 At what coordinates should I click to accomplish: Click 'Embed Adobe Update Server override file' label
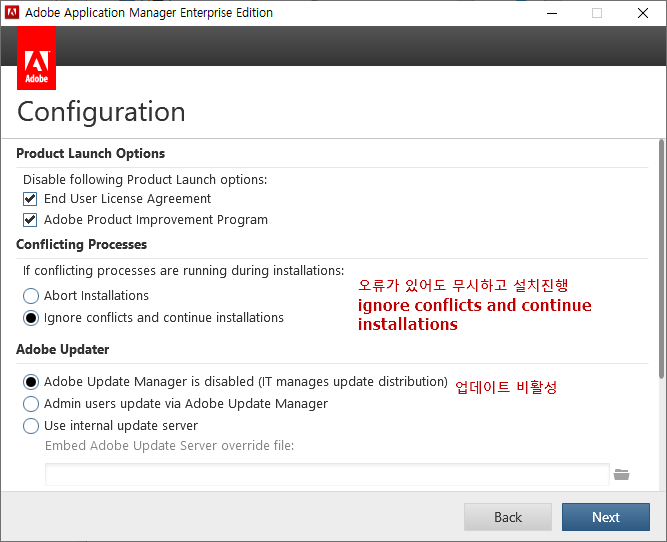tap(169, 445)
